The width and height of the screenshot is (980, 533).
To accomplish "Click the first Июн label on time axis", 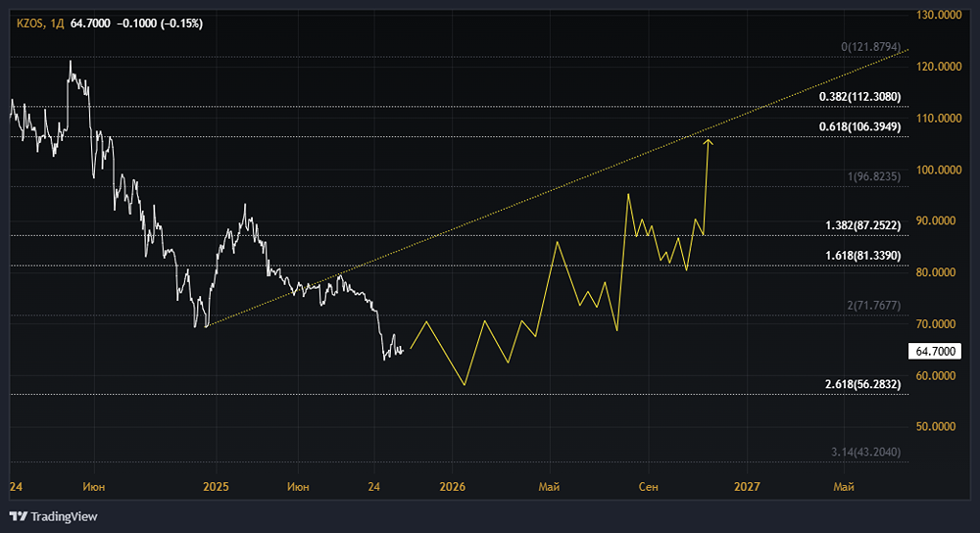I will pos(94,487).
